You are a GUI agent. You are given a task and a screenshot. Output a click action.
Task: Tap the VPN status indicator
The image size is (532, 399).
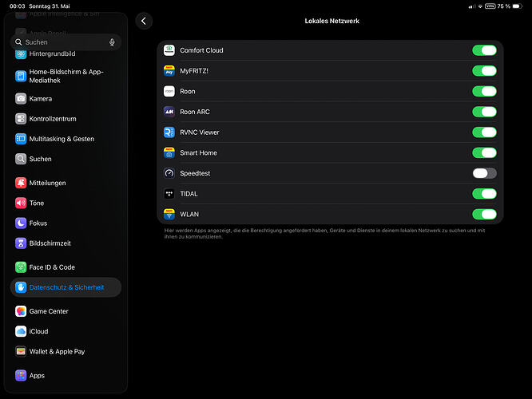pyautogui.click(x=490, y=6)
